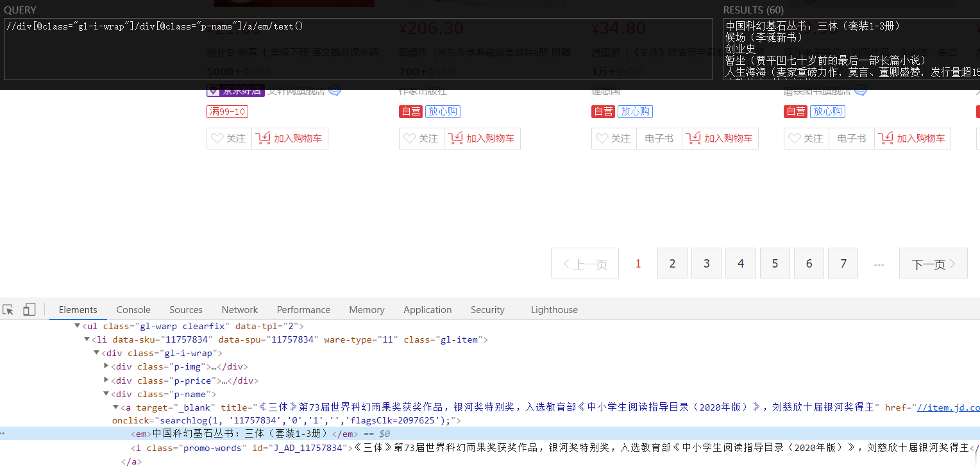Click 关注 heart on the 磨铁图书旗舰店 card
The width and height of the screenshot is (980, 469).
click(806, 139)
